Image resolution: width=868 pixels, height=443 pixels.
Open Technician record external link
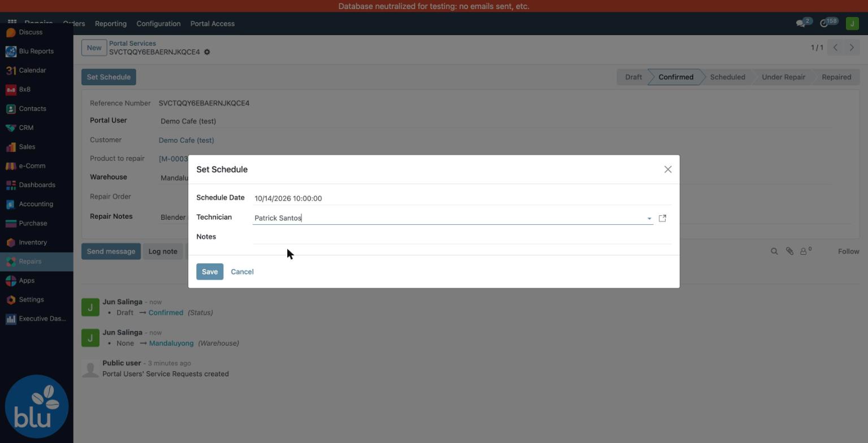pos(663,218)
